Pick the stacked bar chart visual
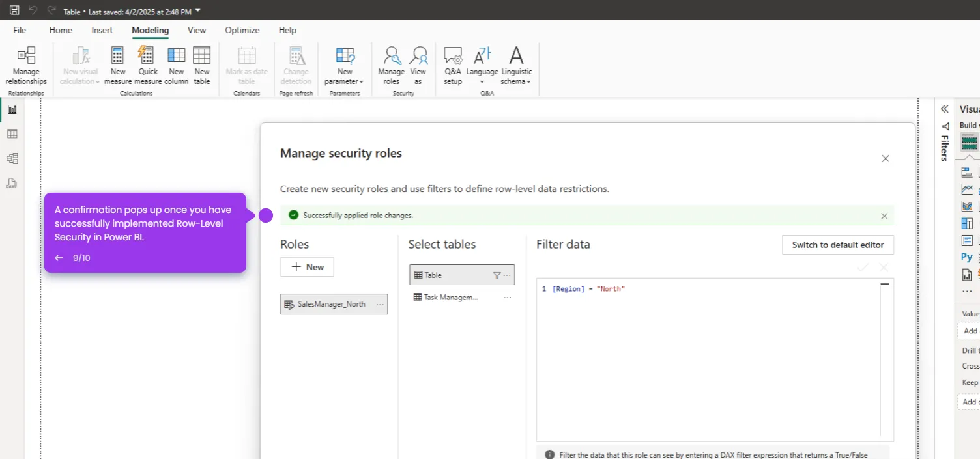Image resolution: width=980 pixels, height=459 pixels. tap(967, 172)
